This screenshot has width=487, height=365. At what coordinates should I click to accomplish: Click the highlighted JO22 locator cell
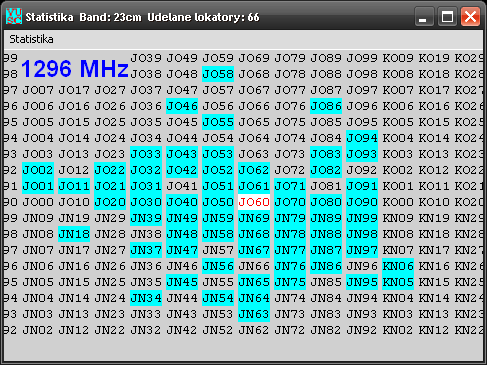(110, 170)
